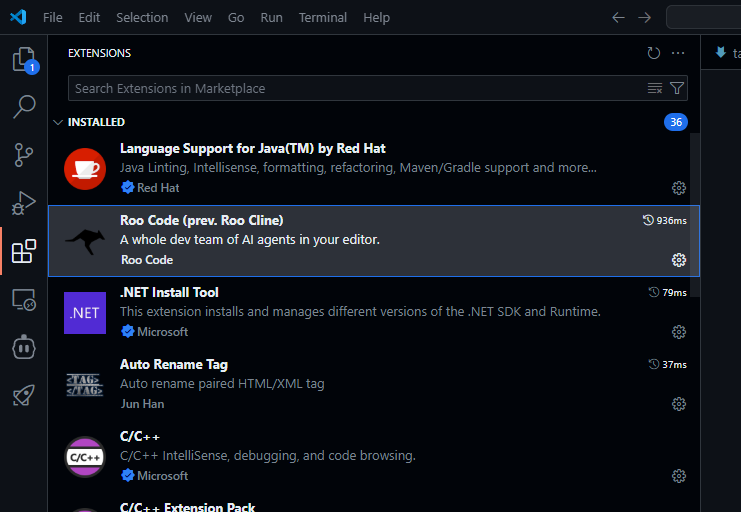The width and height of the screenshot is (741, 512).
Task: Open the Selection menu
Action: (142, 17)
